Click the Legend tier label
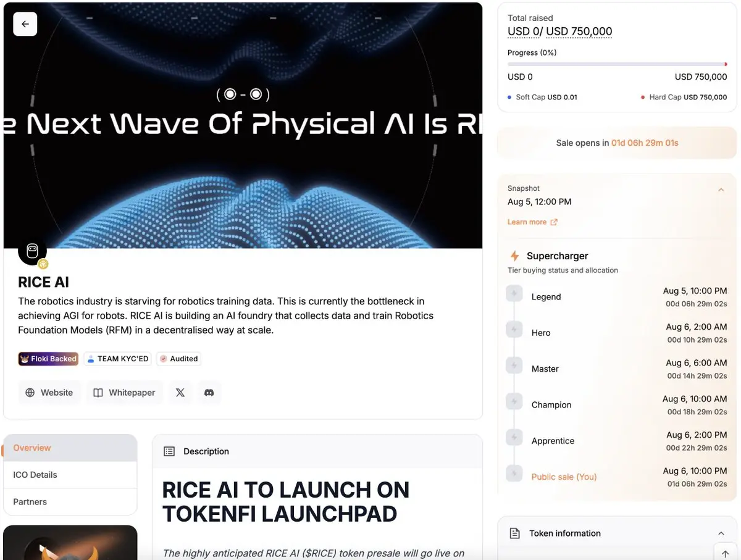741x560 pixels. pos(546,297)
